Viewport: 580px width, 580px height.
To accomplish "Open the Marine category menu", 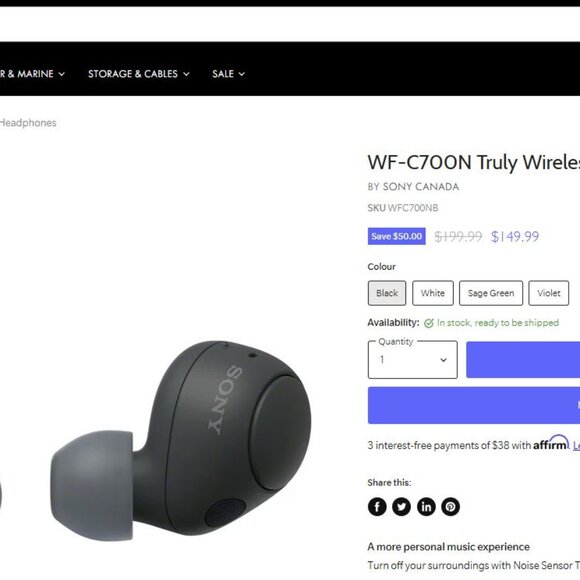I will point(33,74).
